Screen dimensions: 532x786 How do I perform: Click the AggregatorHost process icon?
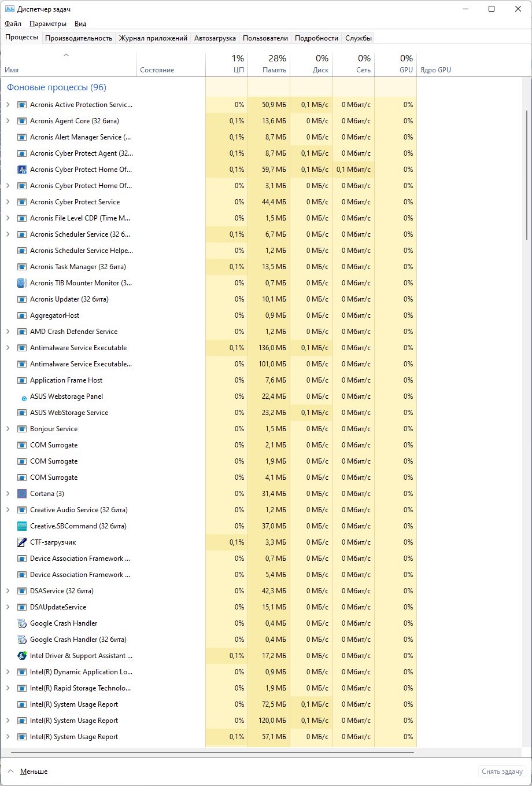tap(22, 315)
